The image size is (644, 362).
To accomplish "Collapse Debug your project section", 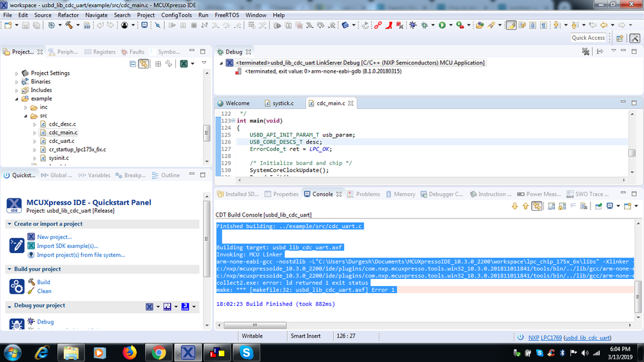I will click(9, 306).
